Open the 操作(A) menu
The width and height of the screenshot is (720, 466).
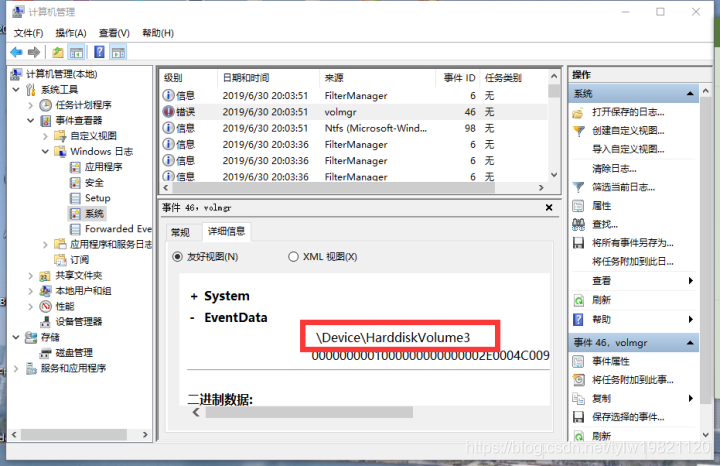click(71, 33)
